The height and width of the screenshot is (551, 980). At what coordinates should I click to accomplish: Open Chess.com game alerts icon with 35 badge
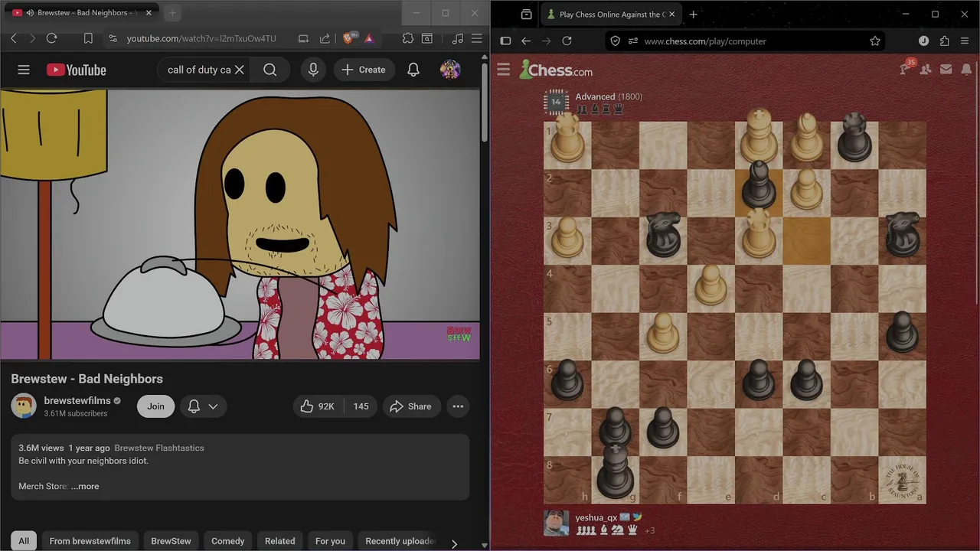pos(906,69)
